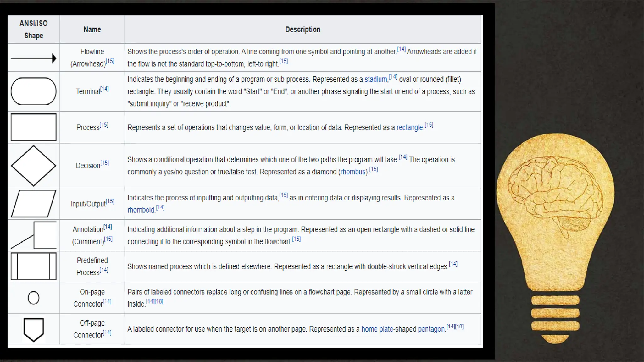
Task: Follow the pentagon hyperlink
Action: click(x=431, y=329)
